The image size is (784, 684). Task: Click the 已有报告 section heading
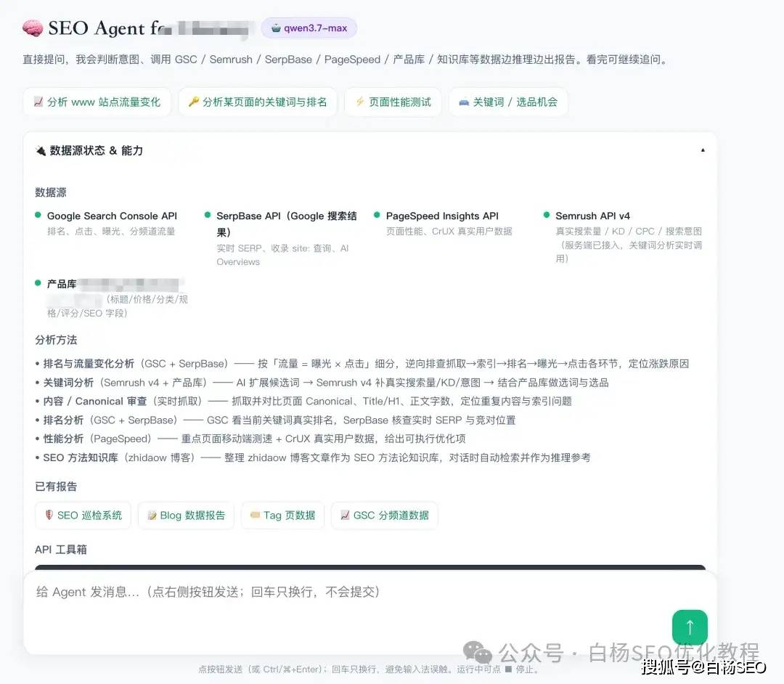(56, 486)
